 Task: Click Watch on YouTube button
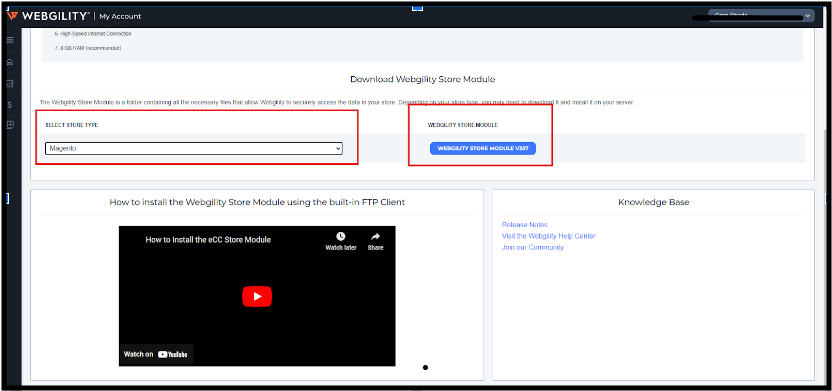156,354
